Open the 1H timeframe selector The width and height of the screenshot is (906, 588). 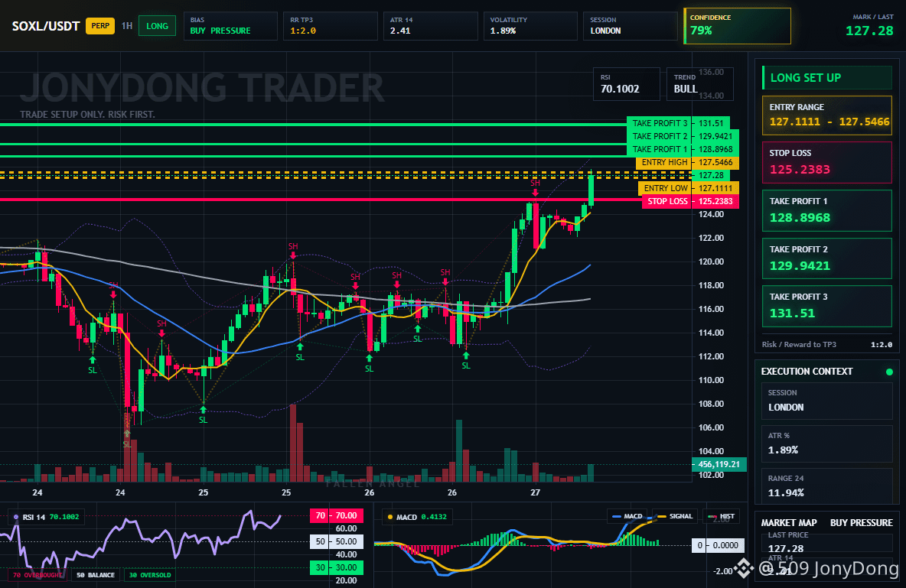click(x=127, y=26)
